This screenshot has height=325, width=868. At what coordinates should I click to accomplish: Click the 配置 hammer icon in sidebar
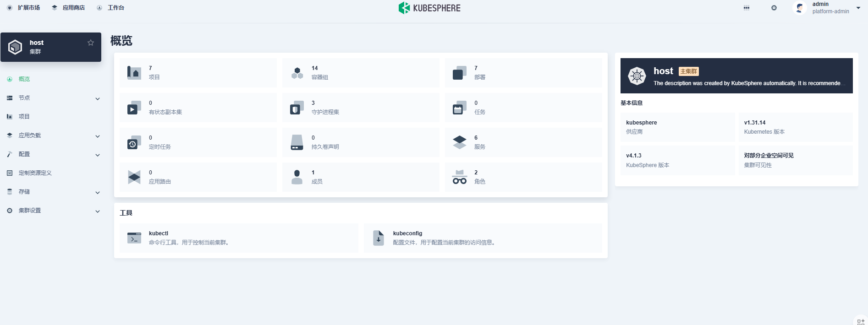(x=10, y=154)
